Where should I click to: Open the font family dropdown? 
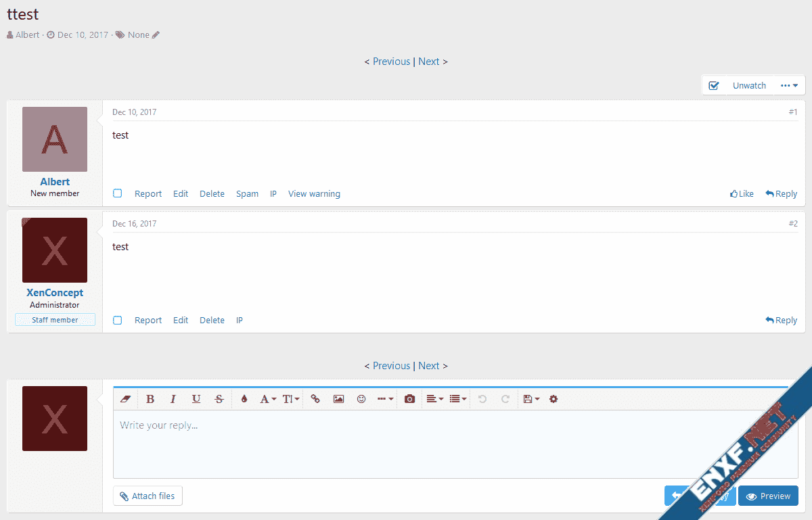point(268,399)
